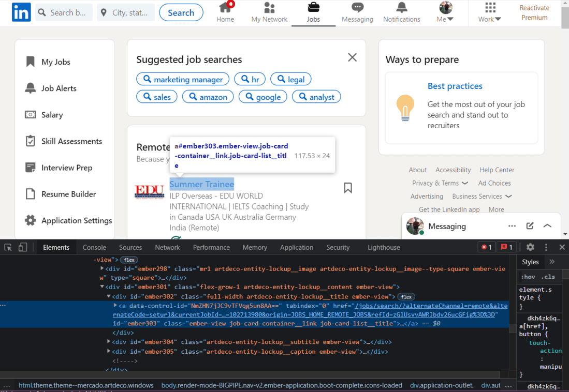Switch to the Console tab
This screenshot has width=569, height=392.
(94, 247)
